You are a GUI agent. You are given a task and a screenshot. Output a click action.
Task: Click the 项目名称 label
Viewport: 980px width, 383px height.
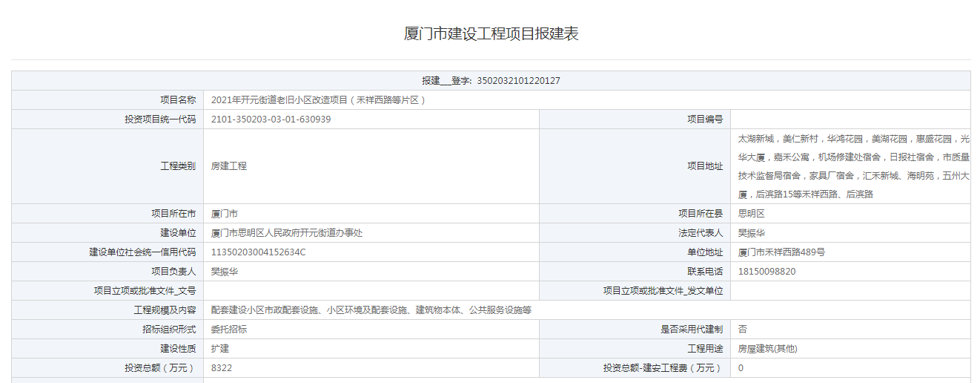point(178,100)
